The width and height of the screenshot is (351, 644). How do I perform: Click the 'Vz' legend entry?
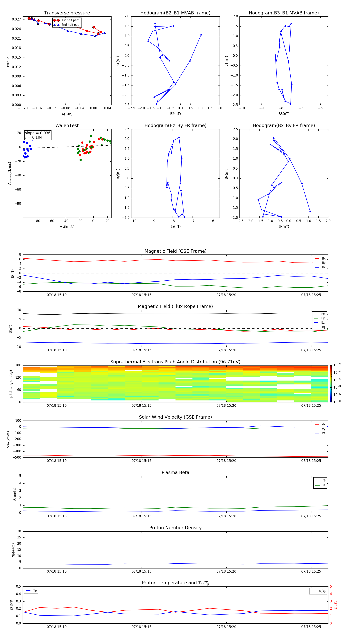point(320,433)
